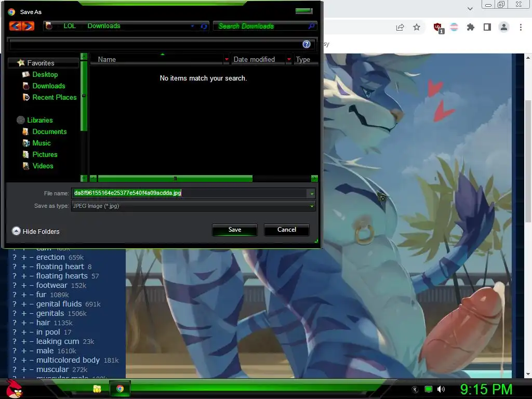Select the Downloads breadcrumb segment
The height and width of the screenshot is (399, 532).
click(x=104, y=26)
